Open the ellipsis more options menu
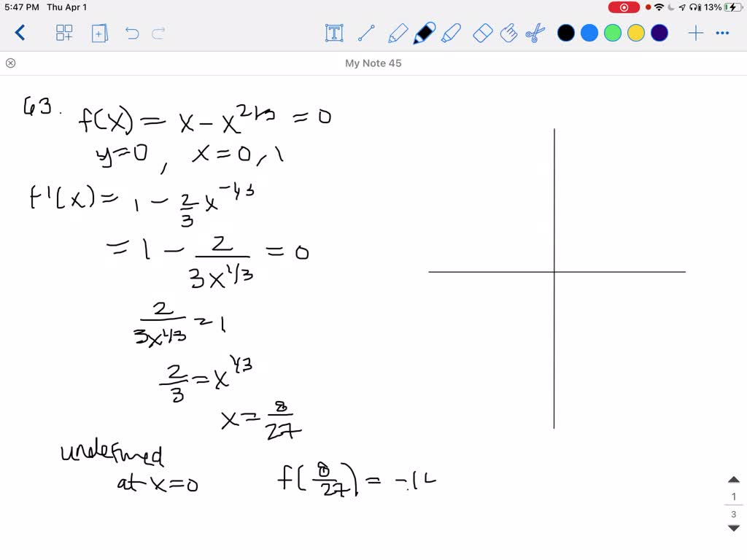 click(723, 33)
